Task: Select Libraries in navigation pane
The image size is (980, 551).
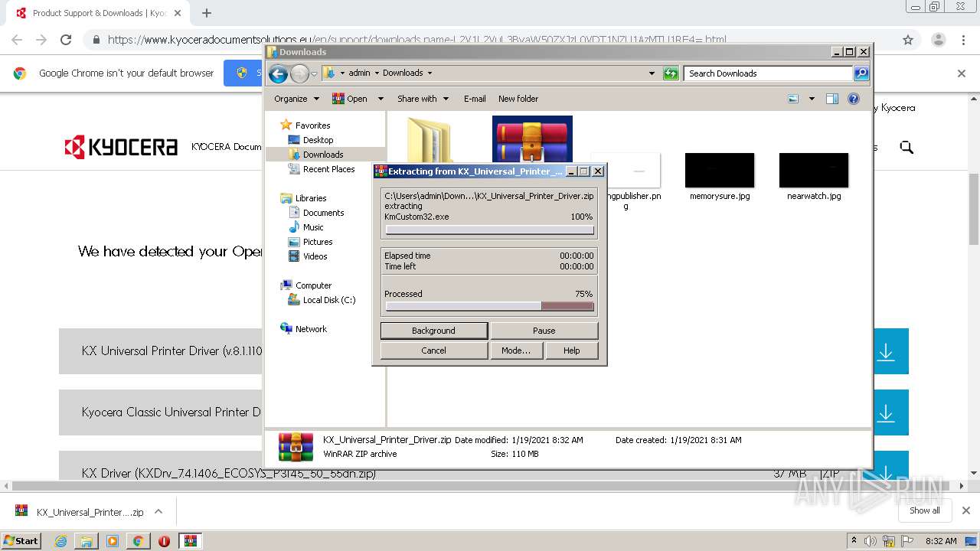Action: [311, 198]
